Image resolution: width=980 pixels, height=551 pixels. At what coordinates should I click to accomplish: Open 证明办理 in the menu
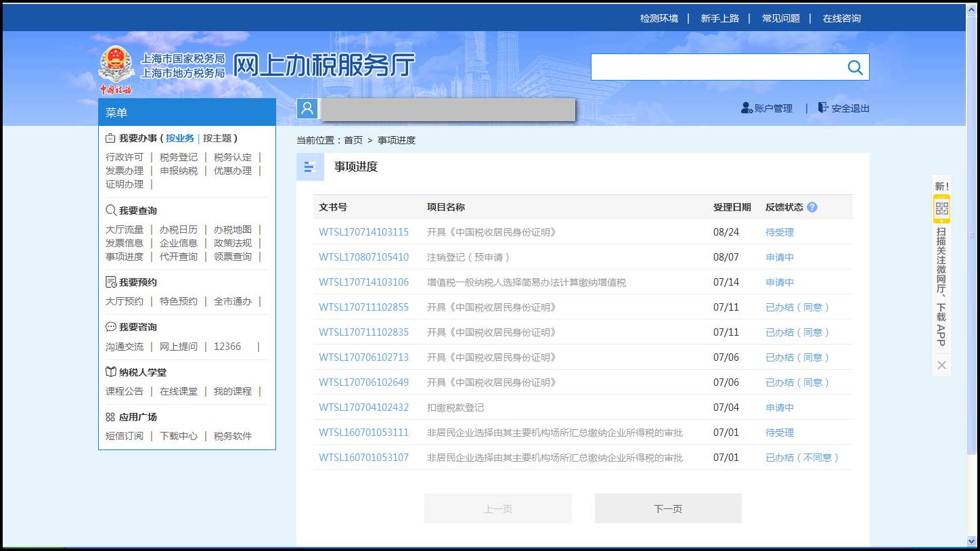point(125,184)
